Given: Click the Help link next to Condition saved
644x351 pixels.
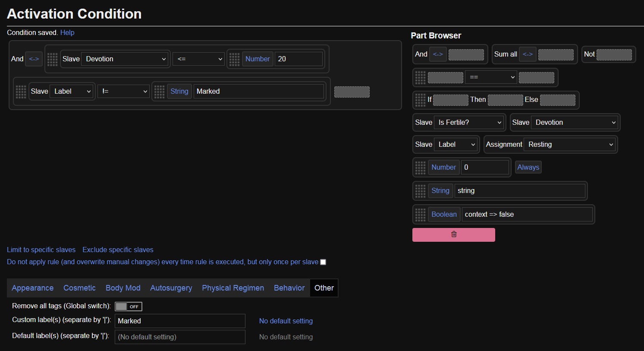Looking at the screenshot, I should pyautogui.click(x=67, y=33).
